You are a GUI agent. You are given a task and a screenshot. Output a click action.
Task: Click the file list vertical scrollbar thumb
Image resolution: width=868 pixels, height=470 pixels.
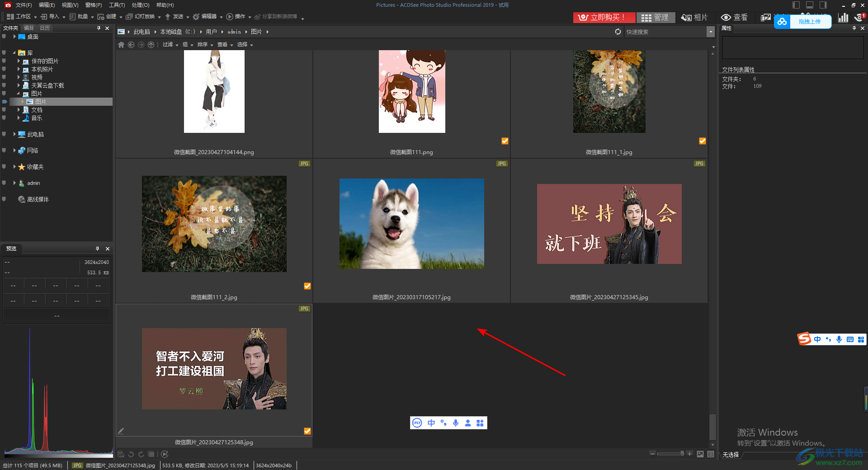click(x=712, y=427)
